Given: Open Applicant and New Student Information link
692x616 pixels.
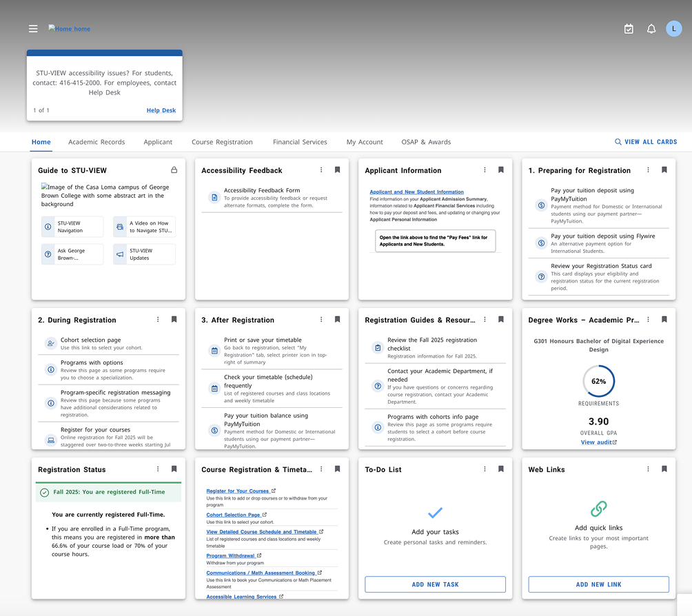Looking at the screenshot, I should click(x=416, y=192).
